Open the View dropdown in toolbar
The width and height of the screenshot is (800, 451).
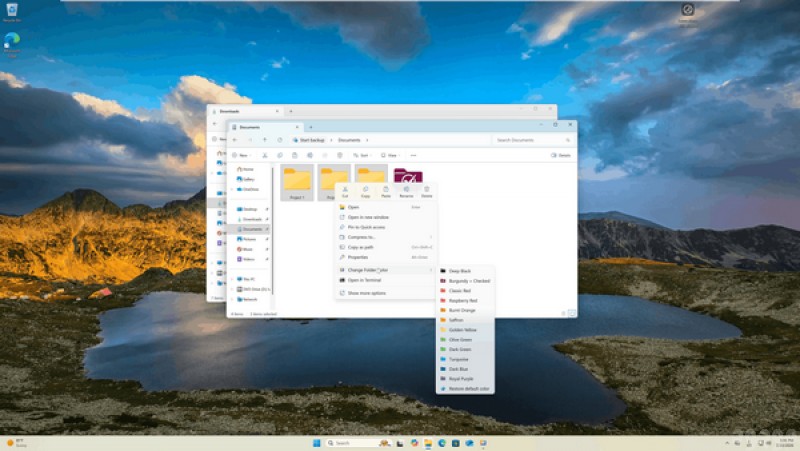point(390,155)
